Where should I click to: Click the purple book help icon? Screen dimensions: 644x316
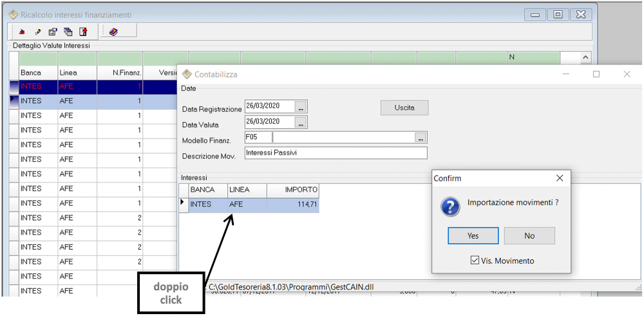click(113, 32)
